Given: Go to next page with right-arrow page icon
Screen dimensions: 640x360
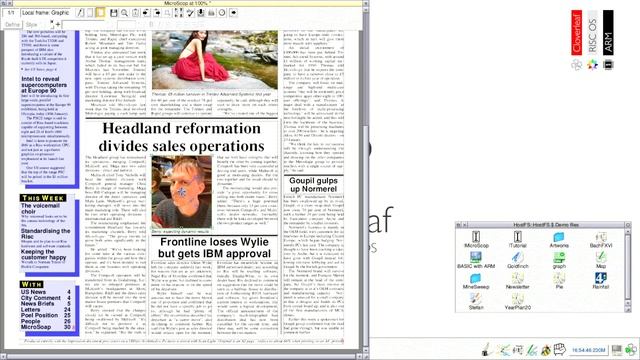Looking at the screenshot, I should coord(157,13).
